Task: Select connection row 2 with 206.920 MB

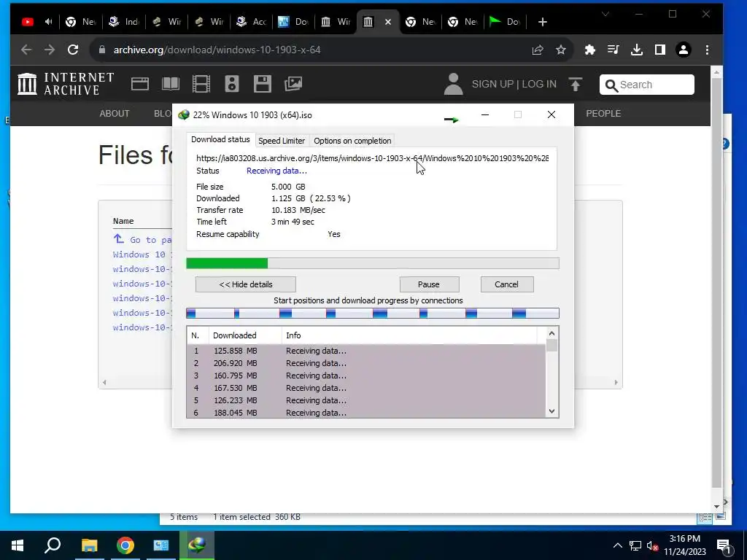Action: tap(366, 363)
